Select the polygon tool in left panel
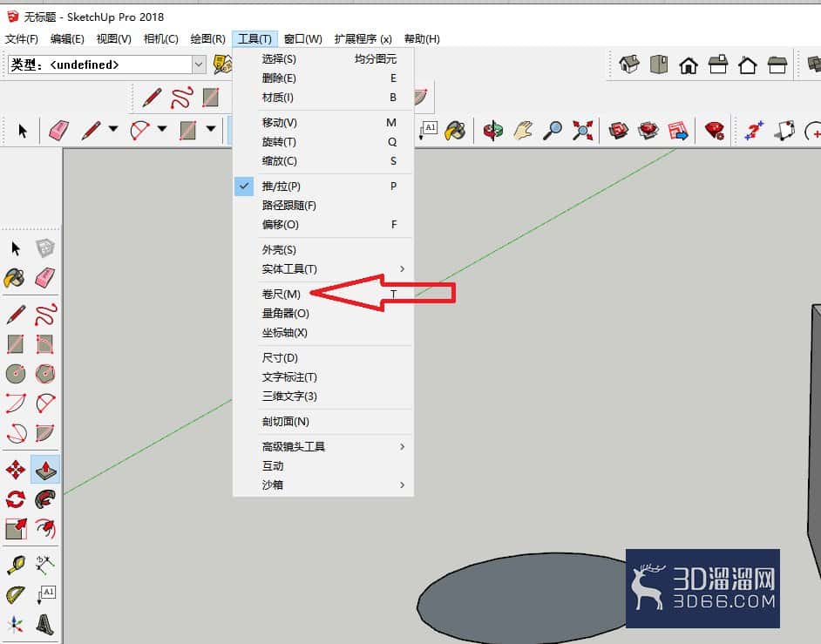 pyautogui.click(x=45, y=373)
